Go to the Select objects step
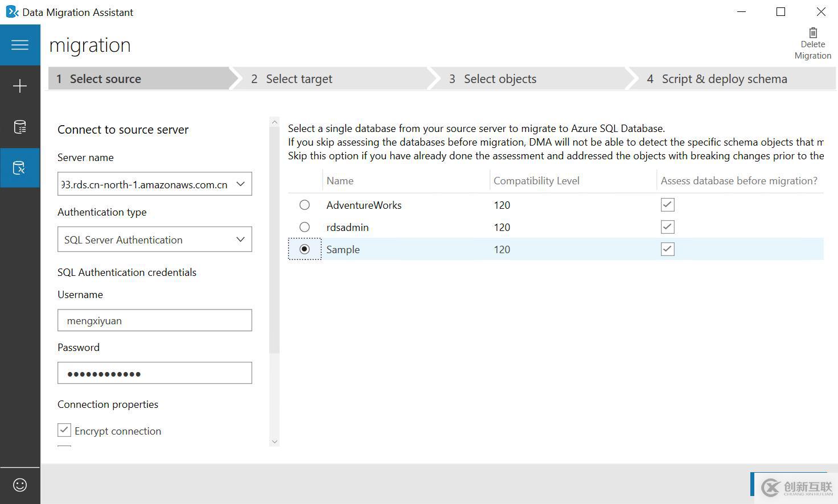 (x=499, y=79)
